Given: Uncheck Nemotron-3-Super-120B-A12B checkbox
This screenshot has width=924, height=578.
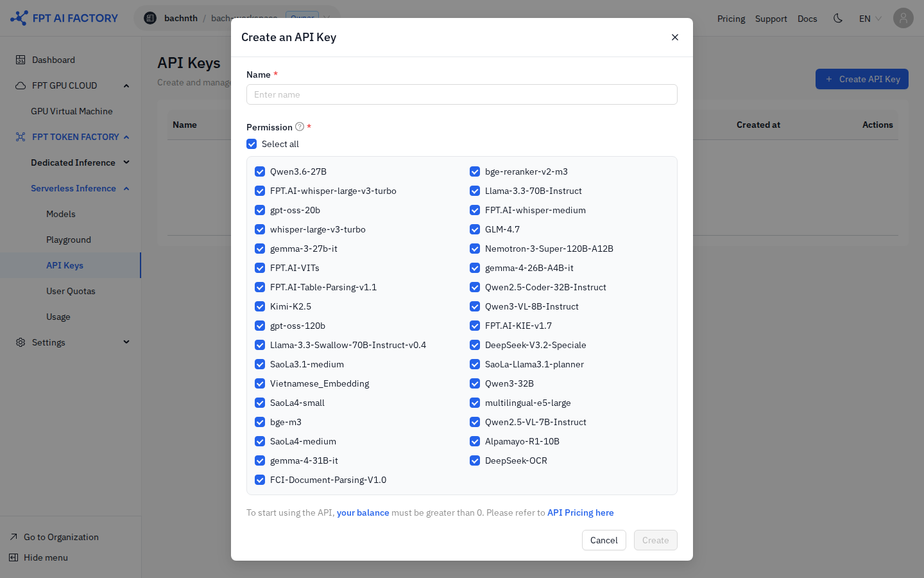Looking at the screenshot, I should click(475, 249).
